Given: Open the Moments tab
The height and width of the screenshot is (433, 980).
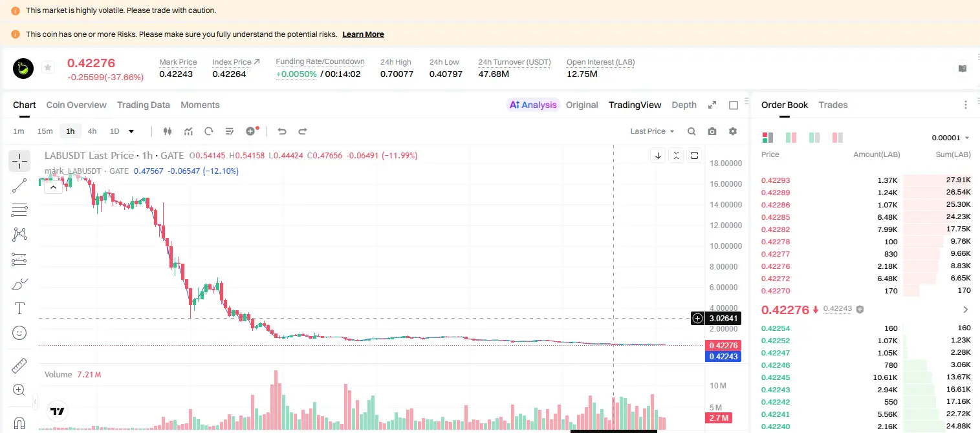Looking at the screenshot, I should 200,105.
